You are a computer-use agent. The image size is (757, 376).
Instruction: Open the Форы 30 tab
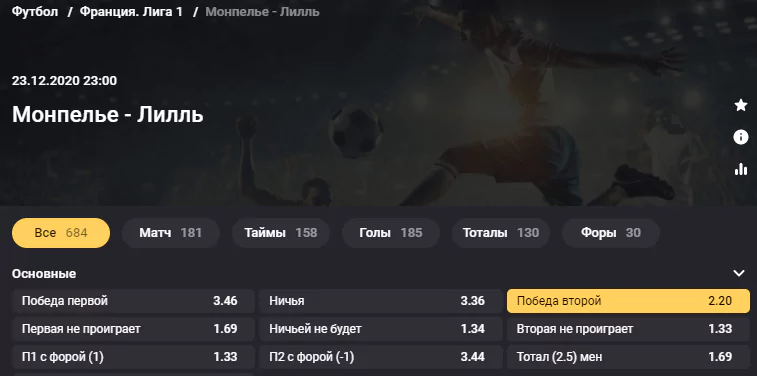[x=611, y=233]
